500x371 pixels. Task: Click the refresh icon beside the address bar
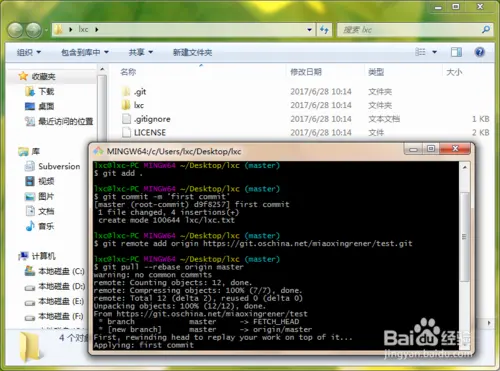tap(324, 30)
